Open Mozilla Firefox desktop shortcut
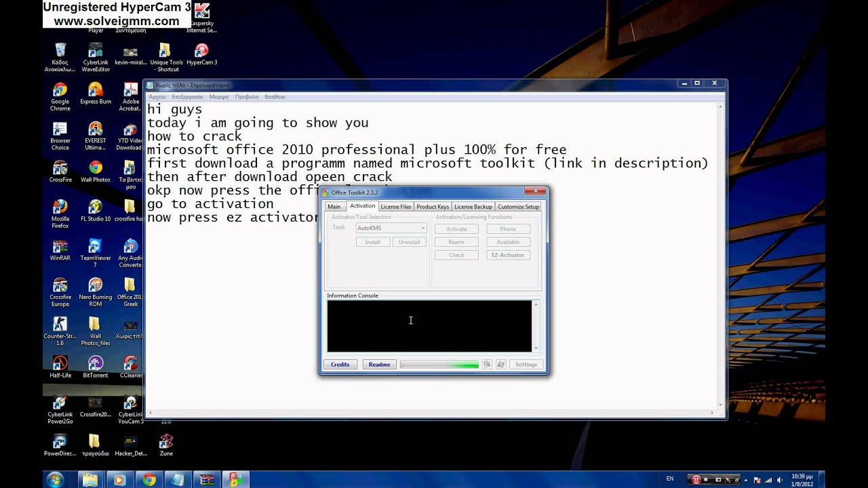 pos(60,213)
